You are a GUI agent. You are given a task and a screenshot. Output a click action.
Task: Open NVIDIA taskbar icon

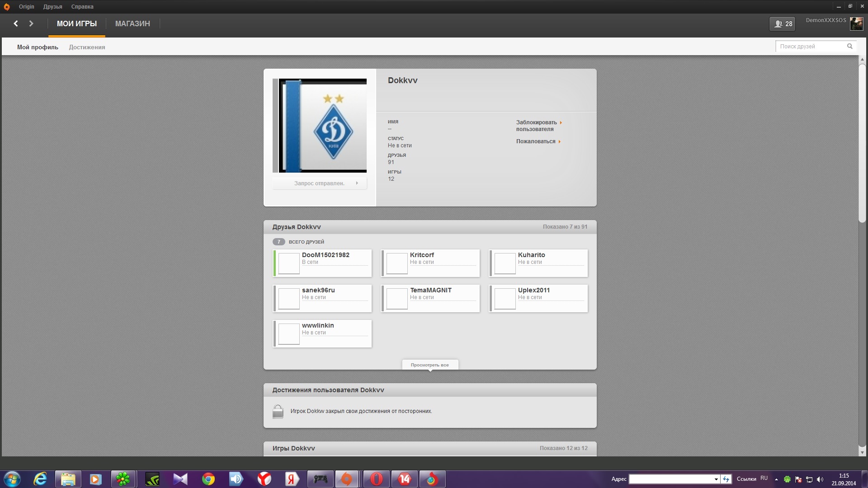[x=152, y=479]
